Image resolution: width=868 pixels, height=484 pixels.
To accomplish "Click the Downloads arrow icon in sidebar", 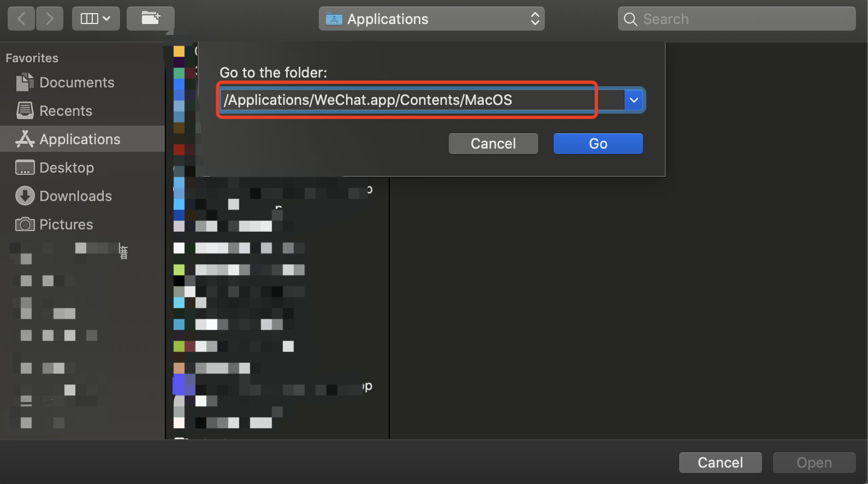I will point(25,196).
